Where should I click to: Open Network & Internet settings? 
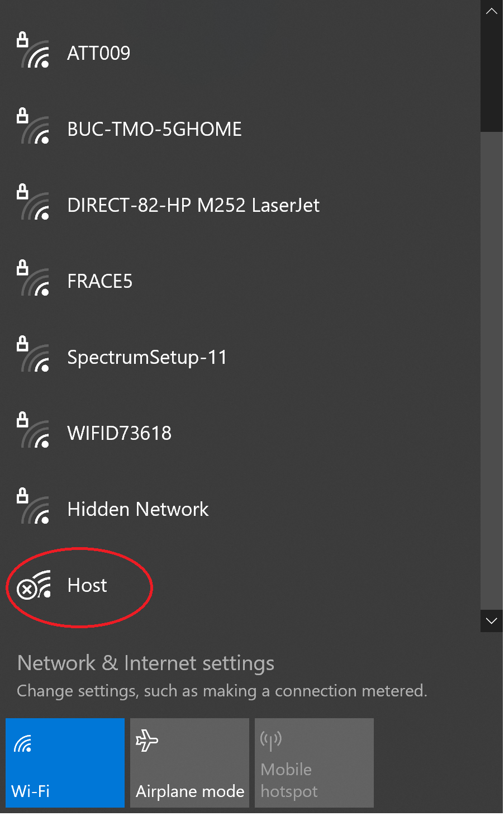146,663
